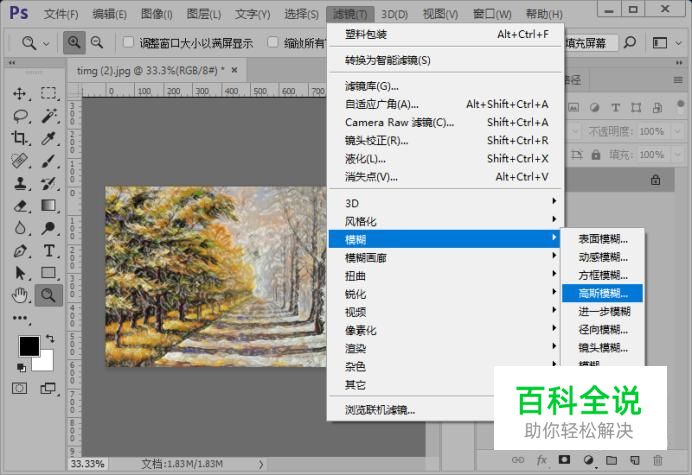Open workspace switcher dropdown arrow
This screenshot has width=692, height=475.
point(679,43)
